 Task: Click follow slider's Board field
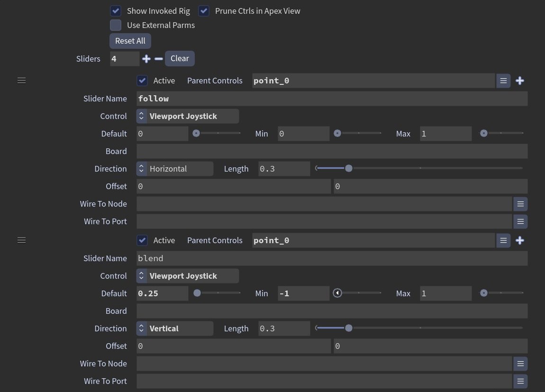pyautogui.click(x=332, y=151)
